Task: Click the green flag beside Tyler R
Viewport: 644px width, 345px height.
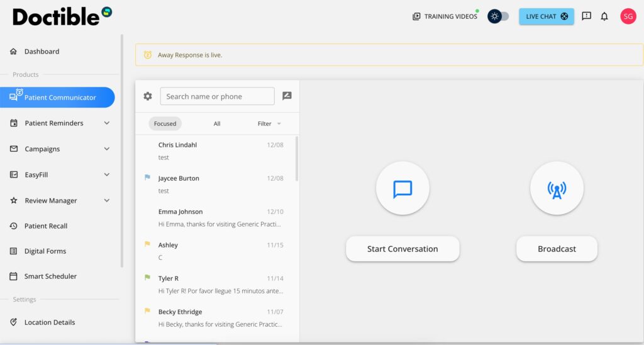Action: click(x=147, y=278)
